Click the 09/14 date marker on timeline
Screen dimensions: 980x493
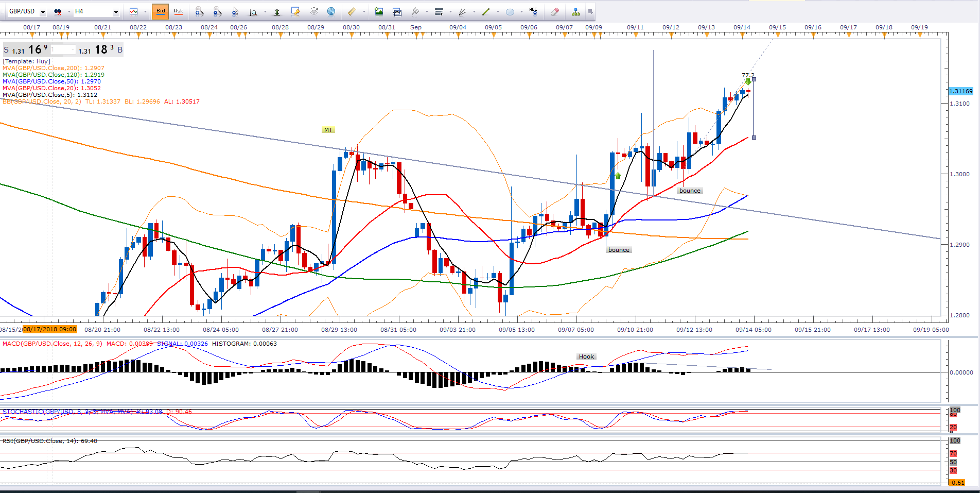pyautogui.click(x=742, y=27)
